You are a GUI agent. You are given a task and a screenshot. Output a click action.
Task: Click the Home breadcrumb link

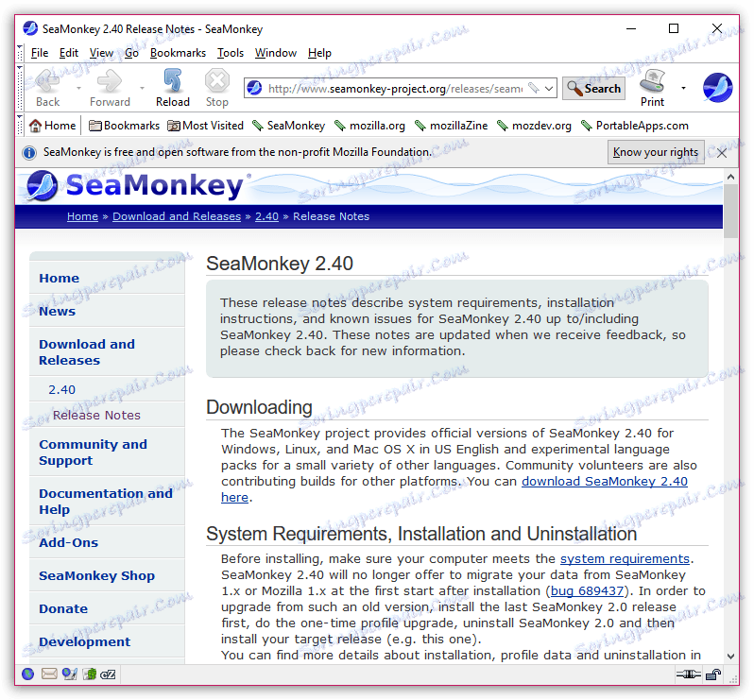pyautogui.click(x=82, y=216)
